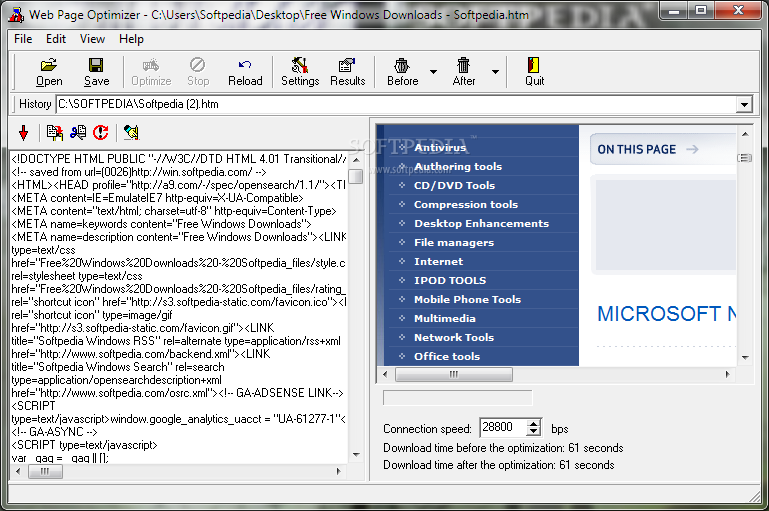Click the Internet category link
Screen dimensions: 769x511
click(x=438, y=261)
